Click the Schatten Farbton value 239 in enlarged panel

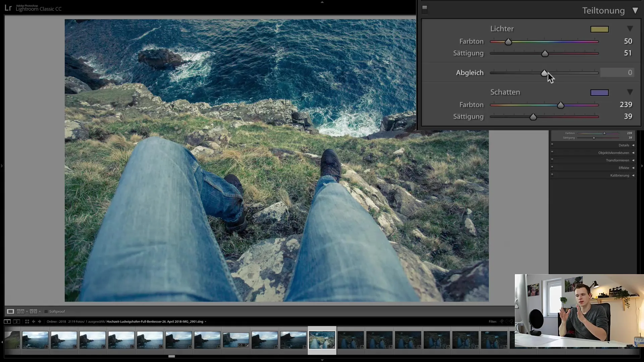click(x=626, y=105)
